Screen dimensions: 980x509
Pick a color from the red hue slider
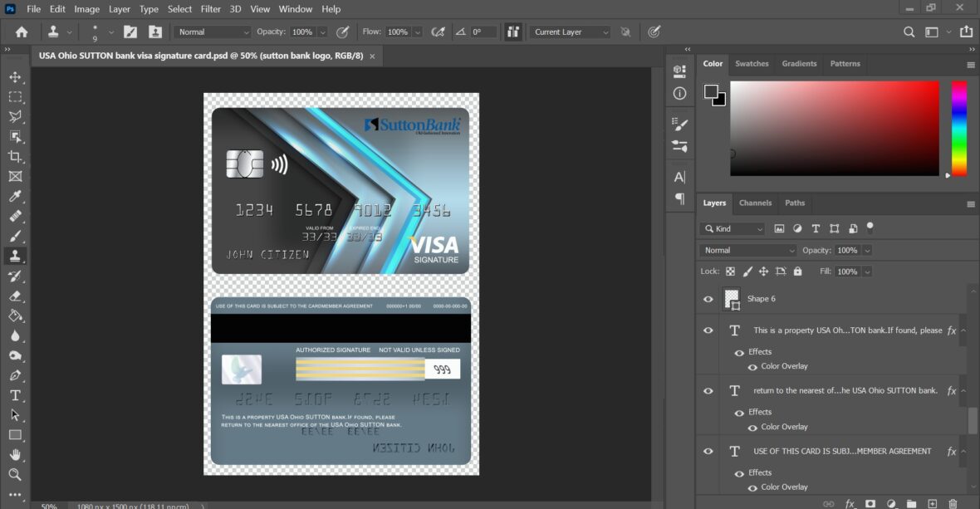(960, 87)
